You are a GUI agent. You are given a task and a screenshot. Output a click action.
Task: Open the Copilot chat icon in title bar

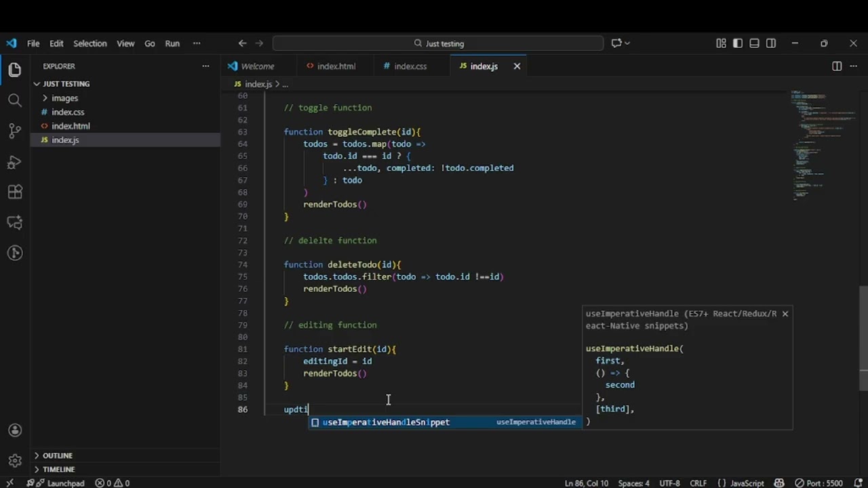pos(616,43)
